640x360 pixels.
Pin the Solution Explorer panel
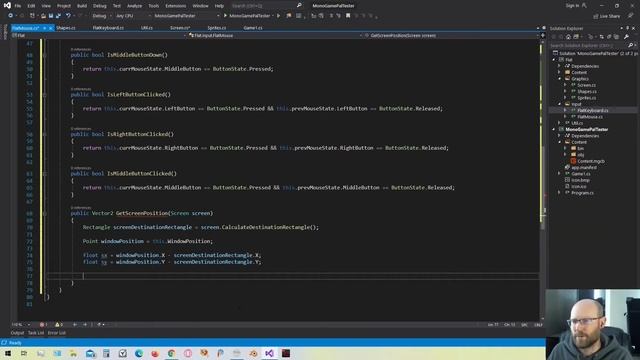[x=628, y=28]
